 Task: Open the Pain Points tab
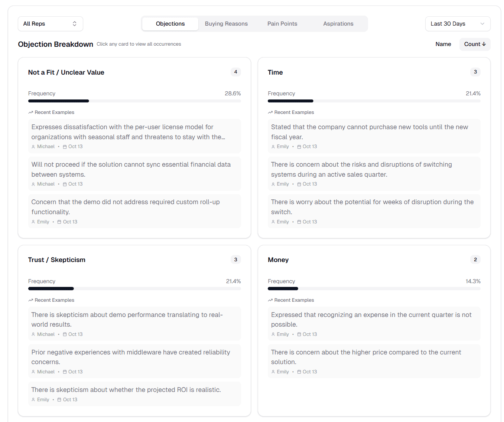pos(282,24)
